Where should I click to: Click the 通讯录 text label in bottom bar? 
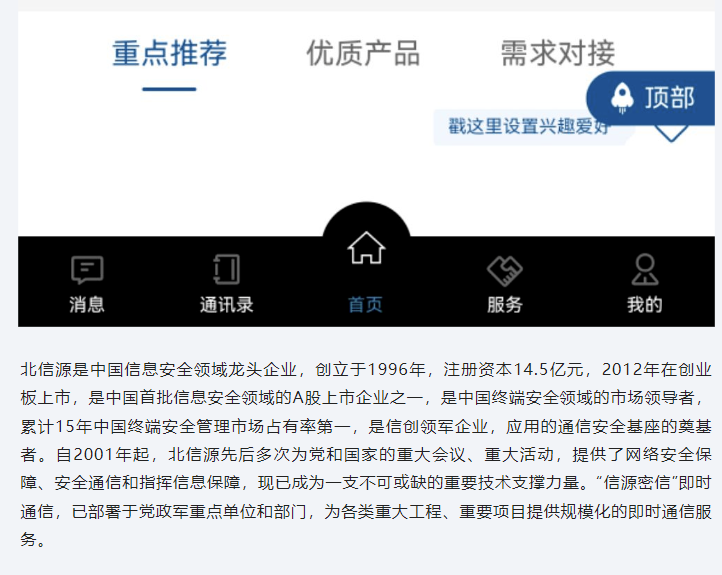(x=226, y=305)
